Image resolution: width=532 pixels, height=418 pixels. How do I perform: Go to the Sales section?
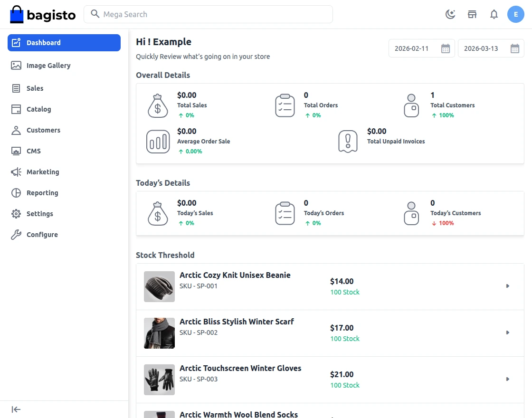pyautogui.click(x=35, y=88)
